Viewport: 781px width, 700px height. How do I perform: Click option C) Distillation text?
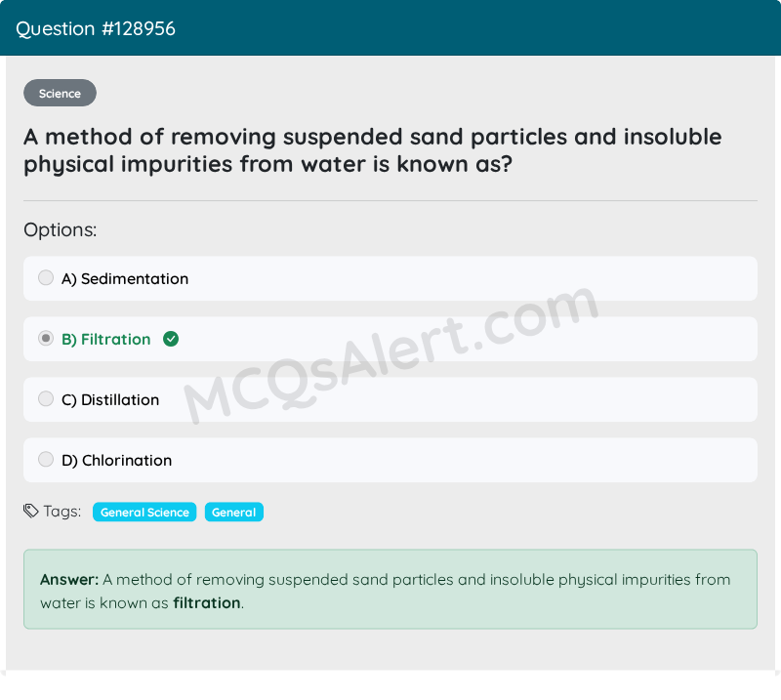pos(110,400)
